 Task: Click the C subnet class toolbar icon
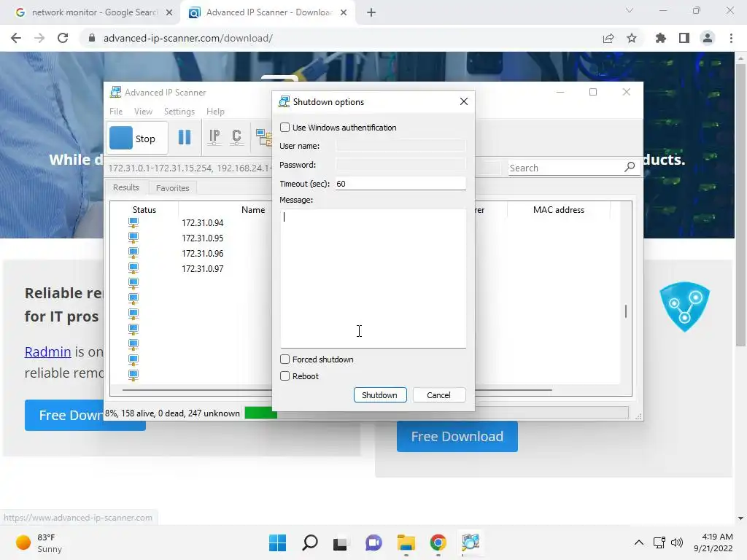(x=236, y=137)
